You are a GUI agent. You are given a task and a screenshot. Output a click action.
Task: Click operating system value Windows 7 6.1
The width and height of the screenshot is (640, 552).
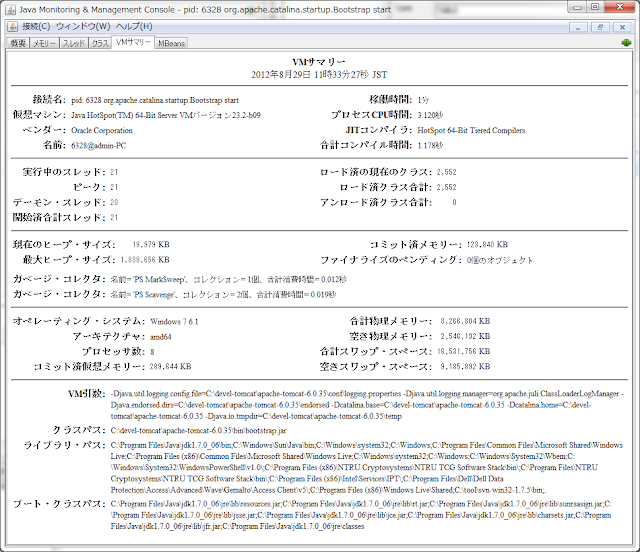click(174, 322)
